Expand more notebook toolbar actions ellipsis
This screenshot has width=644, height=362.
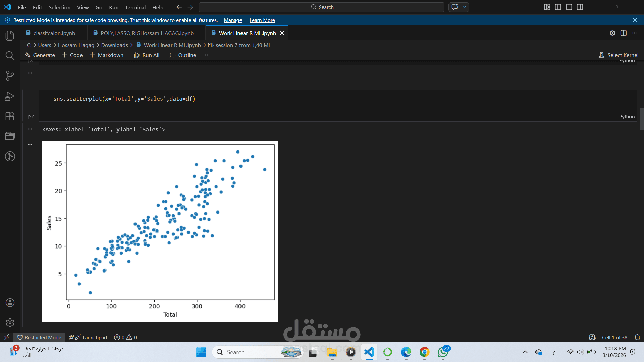coord(206,55)
